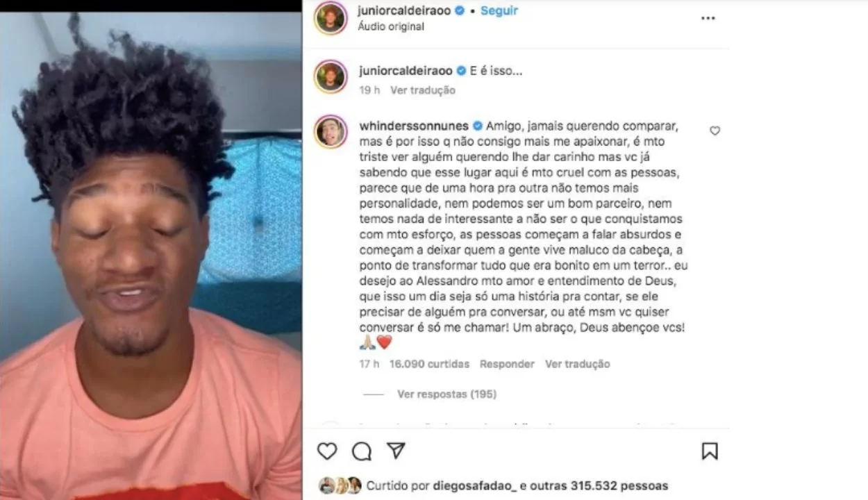Open whinderssonnunes username link
The image size is (868, 500).
(415, 126)
